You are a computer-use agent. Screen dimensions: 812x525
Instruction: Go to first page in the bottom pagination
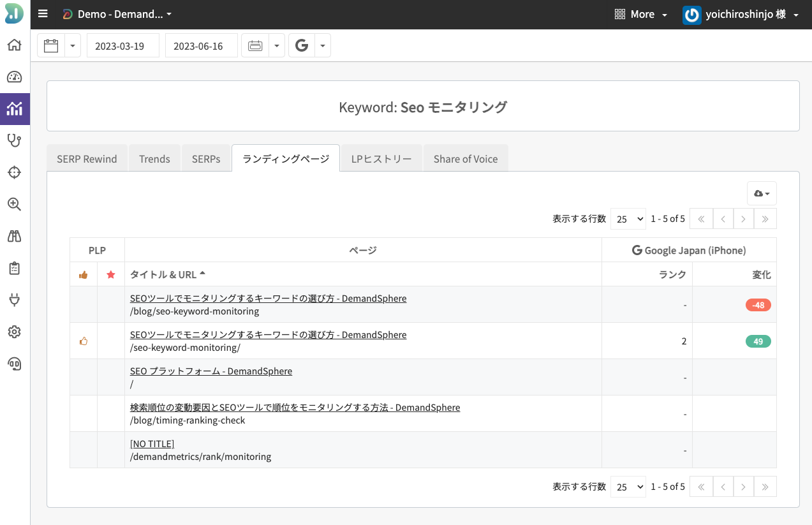(x=701, y=487)
